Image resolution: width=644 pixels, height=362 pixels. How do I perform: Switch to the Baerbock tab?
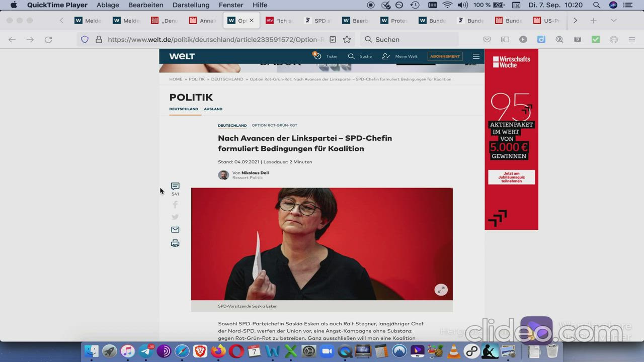click(356, 21)
